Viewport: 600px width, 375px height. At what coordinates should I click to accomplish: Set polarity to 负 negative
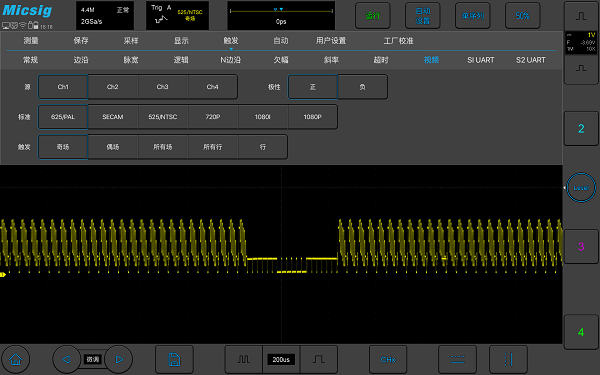363,87
